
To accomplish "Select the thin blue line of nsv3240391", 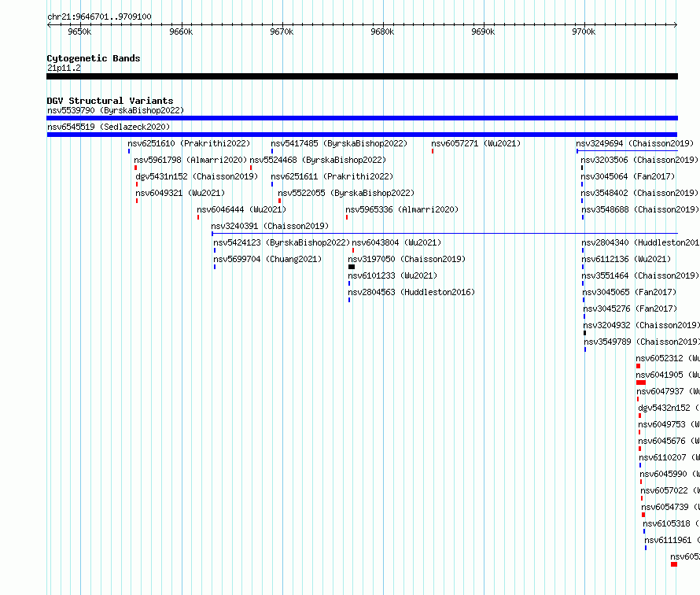I will [444, 233].
